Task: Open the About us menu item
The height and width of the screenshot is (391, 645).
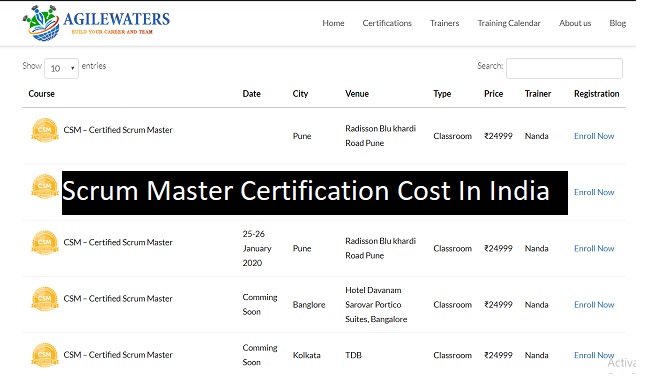Action: (x=575, y=23)
